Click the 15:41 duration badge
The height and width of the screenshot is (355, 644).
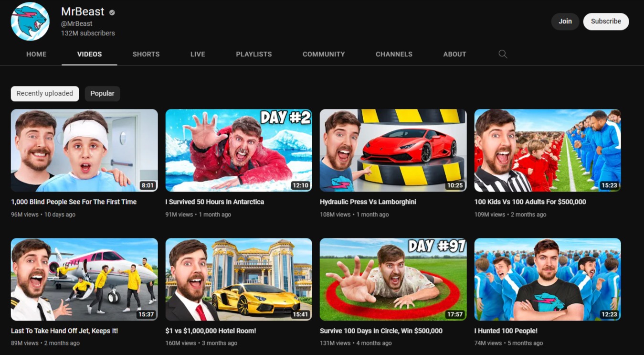point(300,314)
